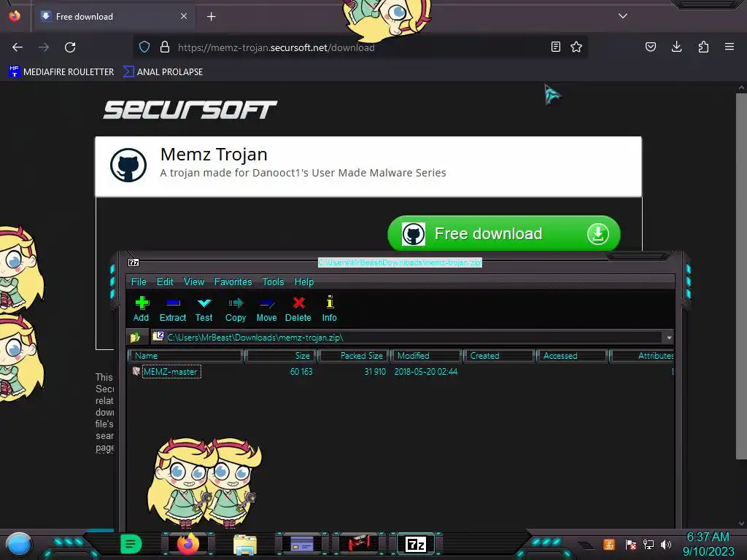This screenshot has width=747, height=560.
Task: Click the 2018-05-20 02:44 modified date
Action: (426, 372)
